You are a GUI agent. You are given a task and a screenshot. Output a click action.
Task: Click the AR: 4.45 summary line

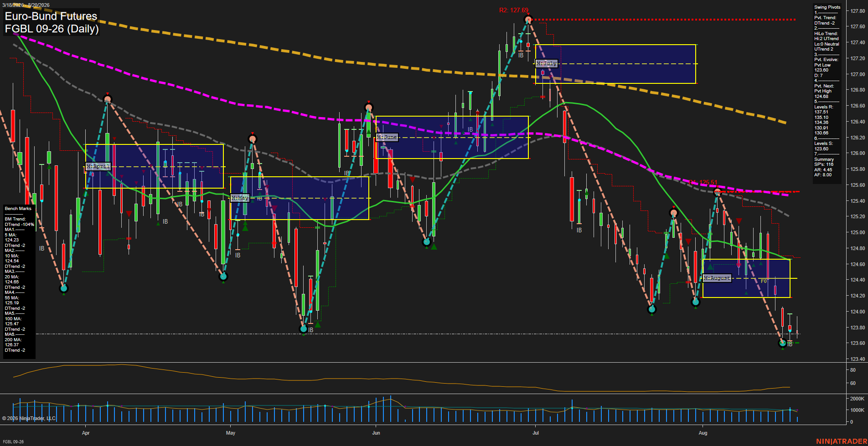click(x=823, y=170)
